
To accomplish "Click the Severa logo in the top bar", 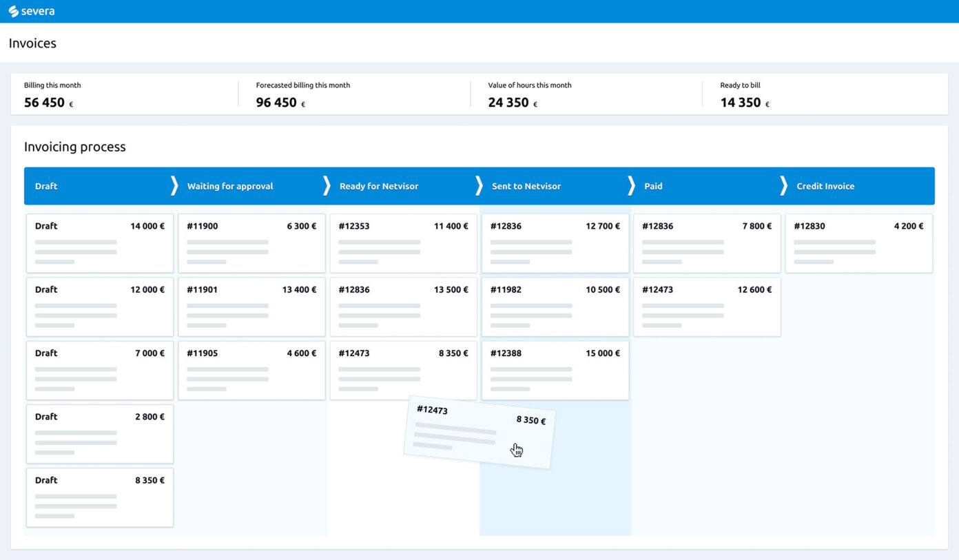I will click(32, 11).
